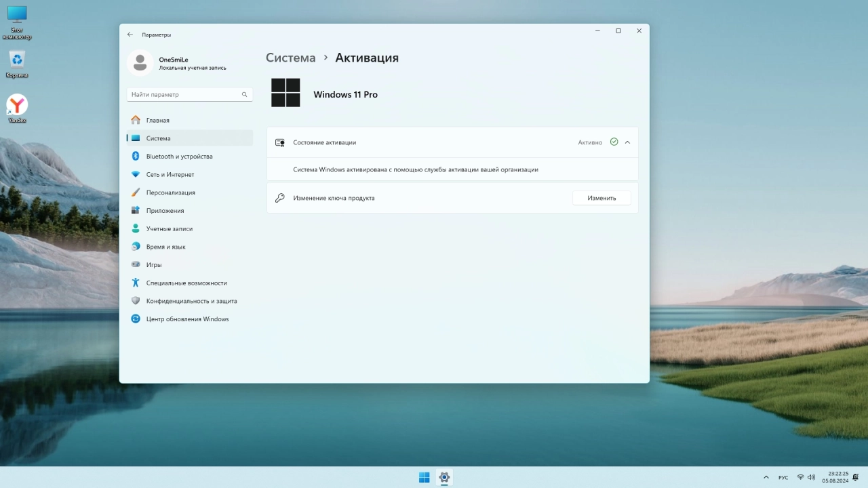The height and width of the screenshot is (488, 868).
Task: Close the Параметры window
Action: tap(639, 30)
